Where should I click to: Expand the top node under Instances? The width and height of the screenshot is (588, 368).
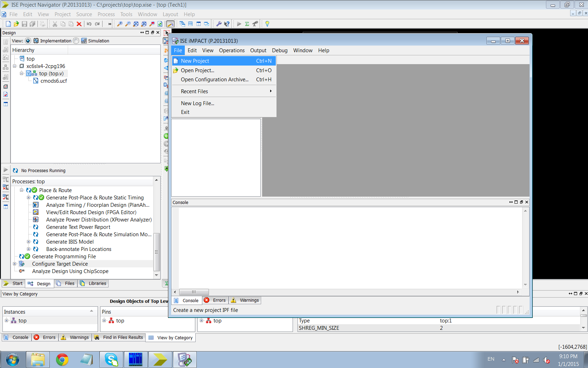(x=7, y=320)
